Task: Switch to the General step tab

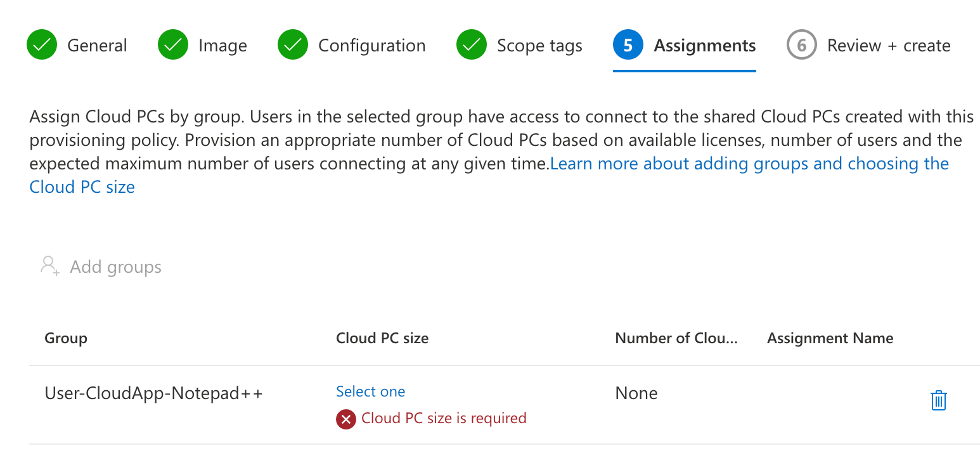Action: coord(97,46)
